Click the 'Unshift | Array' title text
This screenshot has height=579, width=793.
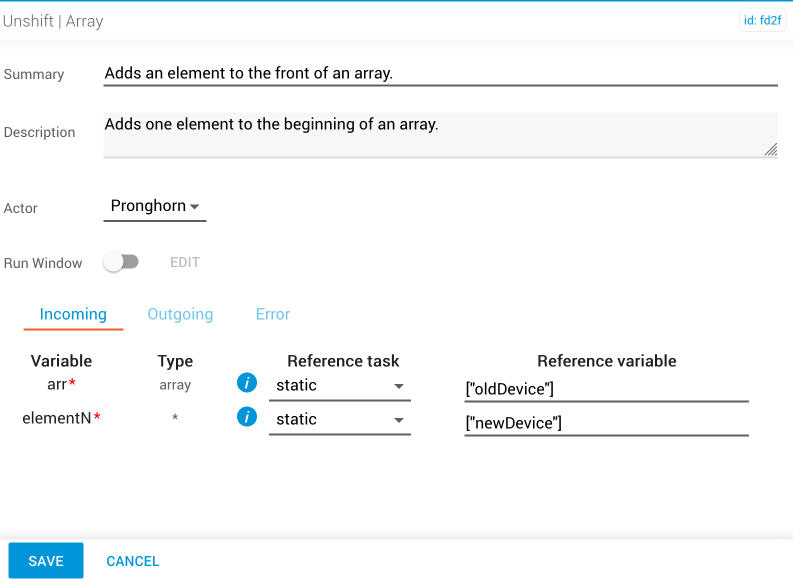53,21
